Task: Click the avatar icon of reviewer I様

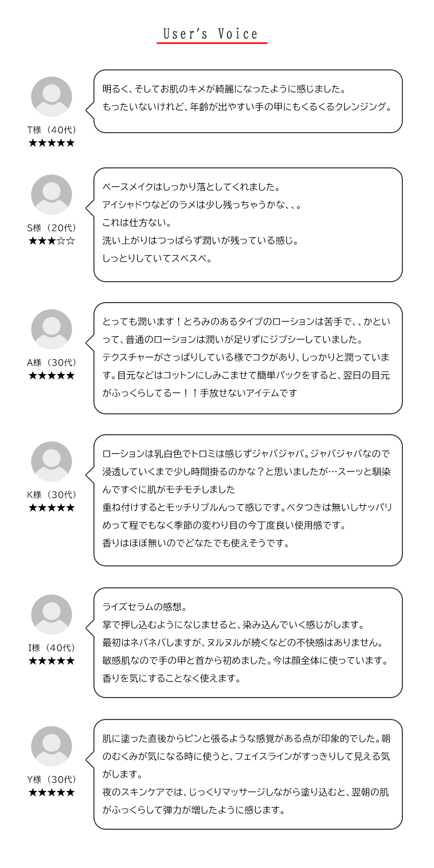Action: click(52, 615)
